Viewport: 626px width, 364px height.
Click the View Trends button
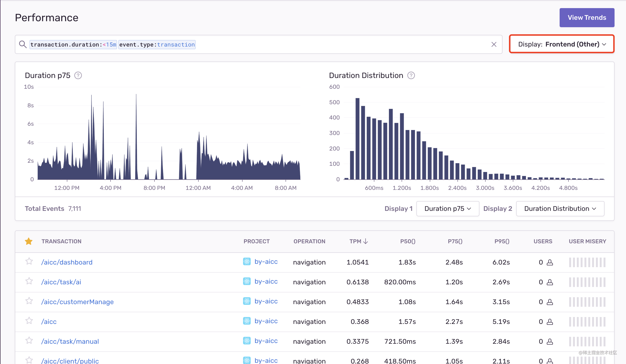[x=587, y=18]
